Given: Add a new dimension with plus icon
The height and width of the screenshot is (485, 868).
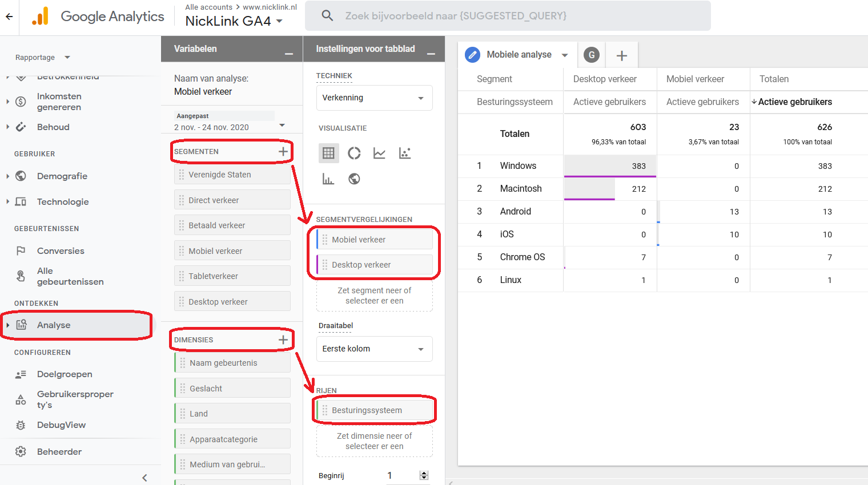Looking at the screenshot, I should point(283,339).
